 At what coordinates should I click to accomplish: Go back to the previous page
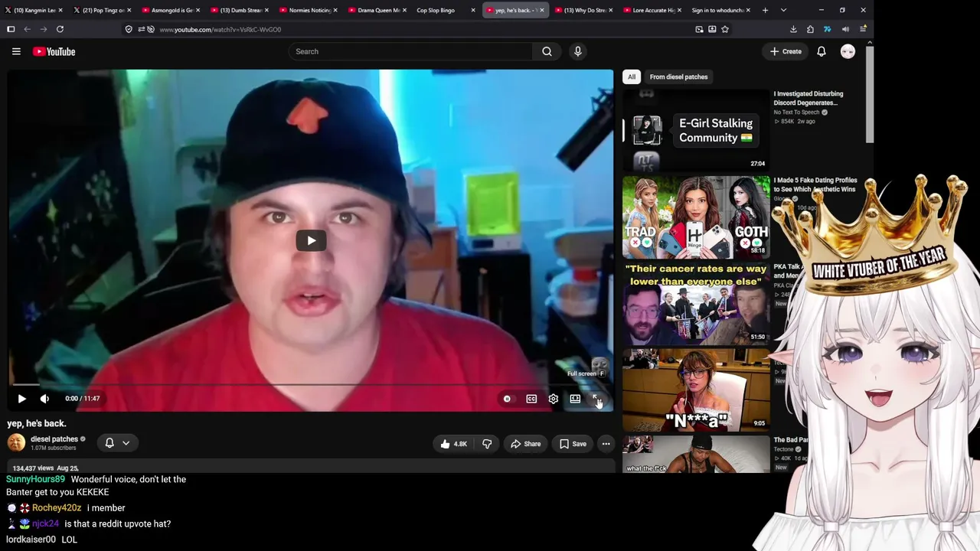point(28,29)
